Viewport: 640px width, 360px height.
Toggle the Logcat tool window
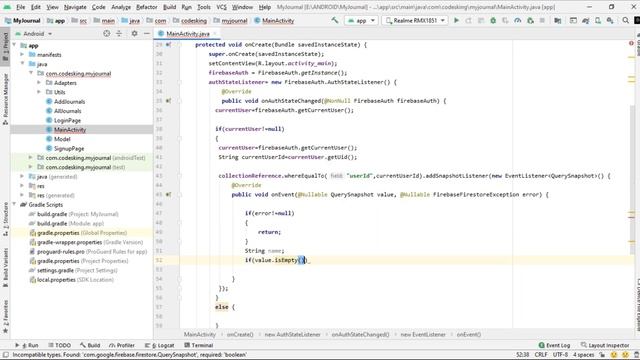pos(160,345)
